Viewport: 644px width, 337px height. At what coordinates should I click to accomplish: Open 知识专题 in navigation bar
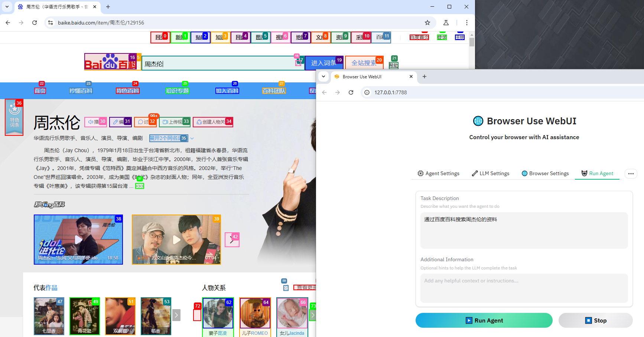(x=178, y=91)
